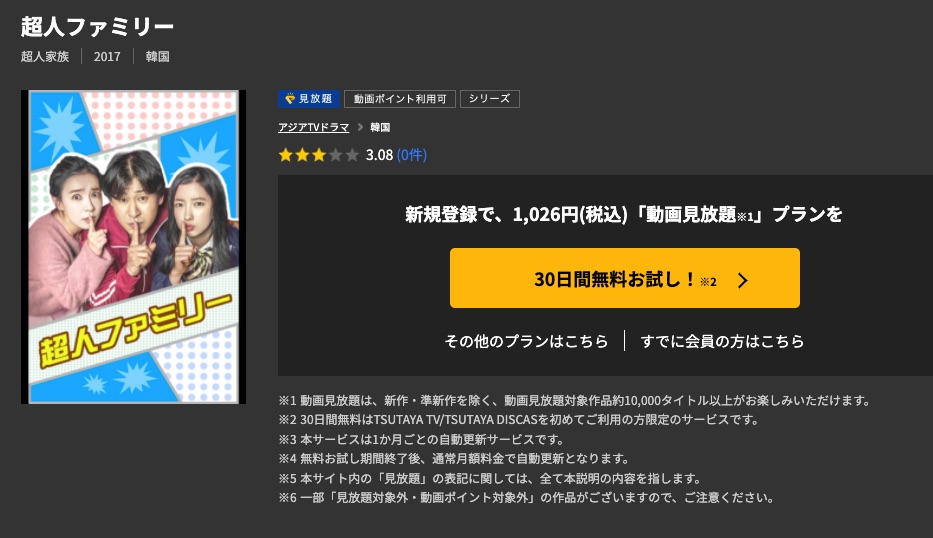Click the first gold rating star
This screenshot has height=538, width=933.
point(286,155)
